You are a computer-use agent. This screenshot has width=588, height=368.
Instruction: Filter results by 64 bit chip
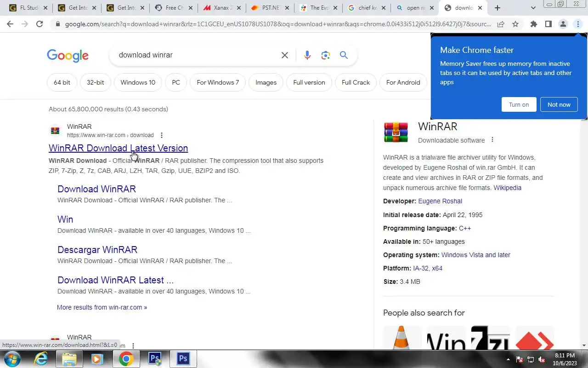tap(62, 83)
